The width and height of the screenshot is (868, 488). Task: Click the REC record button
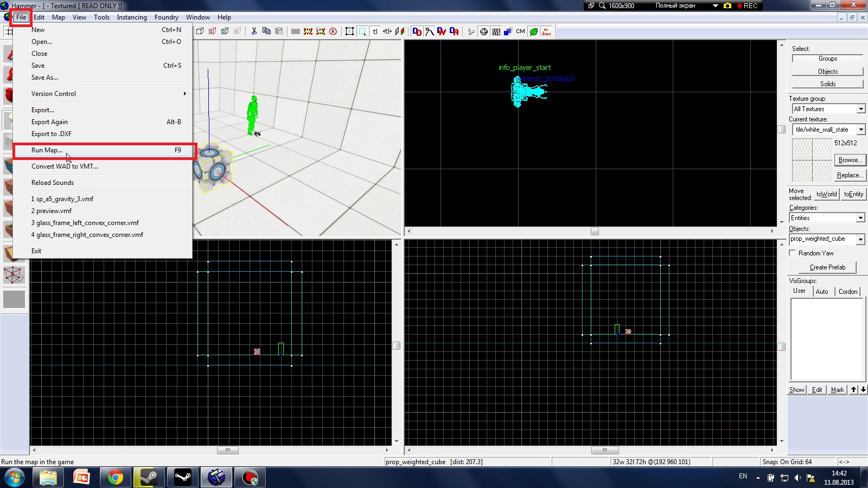[x=748, y=5]
